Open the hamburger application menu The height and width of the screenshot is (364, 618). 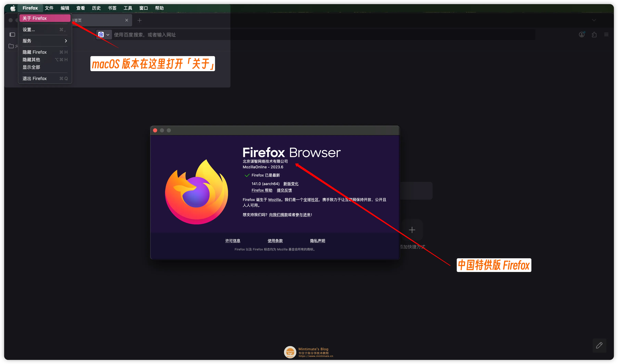click(606, 35)
